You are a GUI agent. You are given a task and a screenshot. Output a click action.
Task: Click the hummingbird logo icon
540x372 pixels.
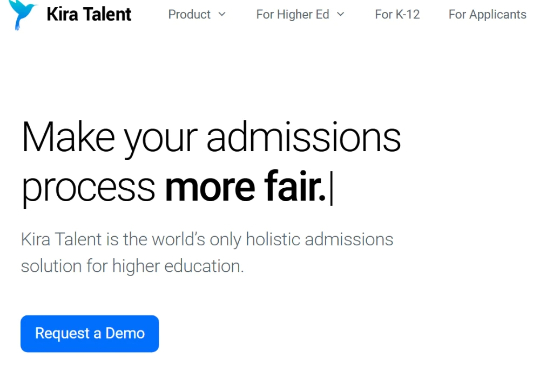click(x=22, y=14)
